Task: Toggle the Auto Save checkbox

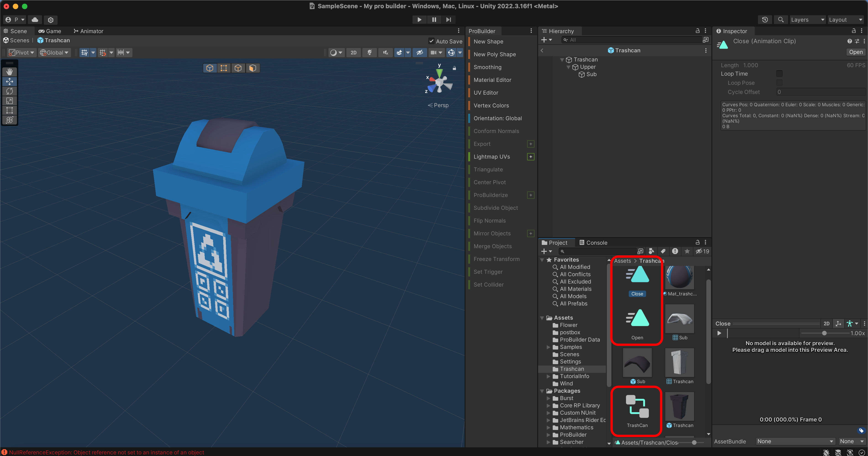Action: click(x=431, y=41)
